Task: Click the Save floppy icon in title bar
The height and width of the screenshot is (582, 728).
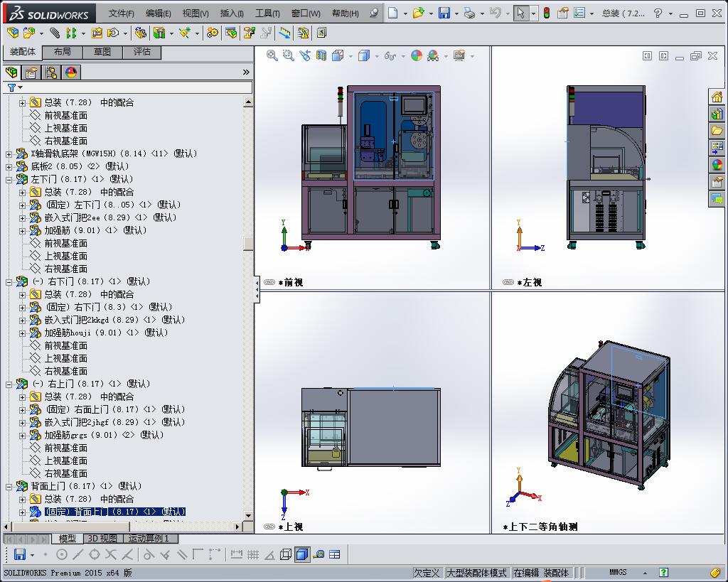Action: tap(444, 13)
